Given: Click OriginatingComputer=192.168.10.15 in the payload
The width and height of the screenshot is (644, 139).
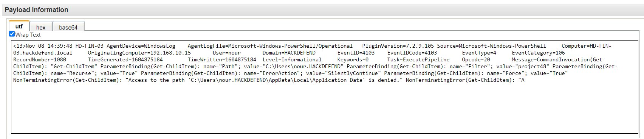Looking at the screenshot, I should pyautogui.click(x=139, y=53).
